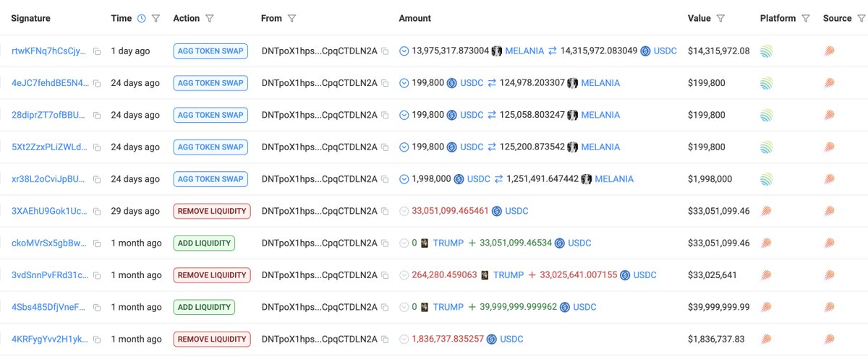868x359 pixels.
Task: Click the Time column filter funnel icon
Action: point(156,19)
